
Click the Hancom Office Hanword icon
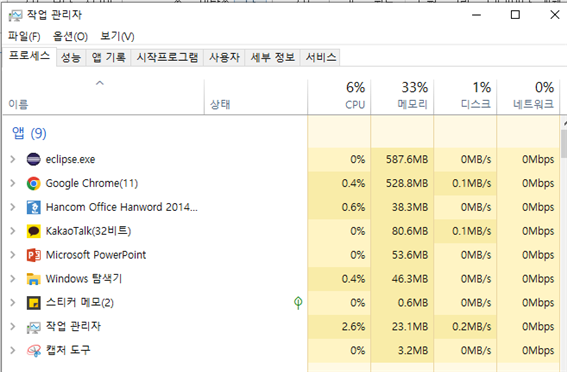(x=34, y=207)
